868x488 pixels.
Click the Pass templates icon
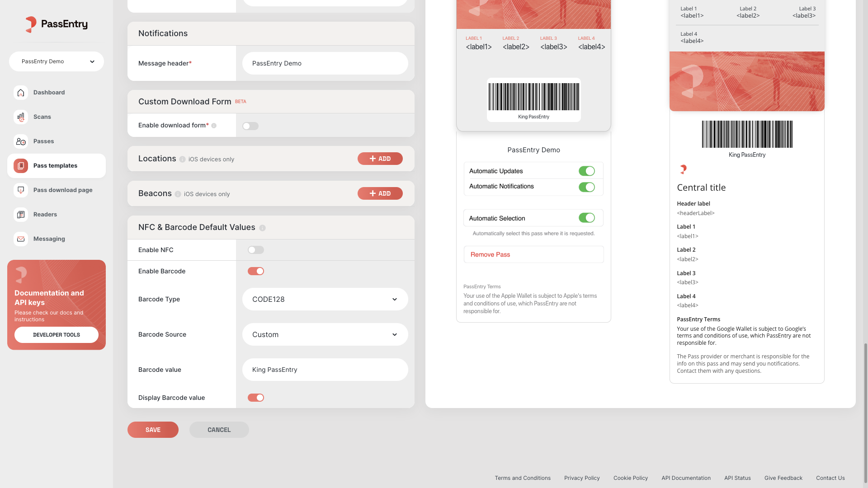pyautogui.click(x=21, y=166)
